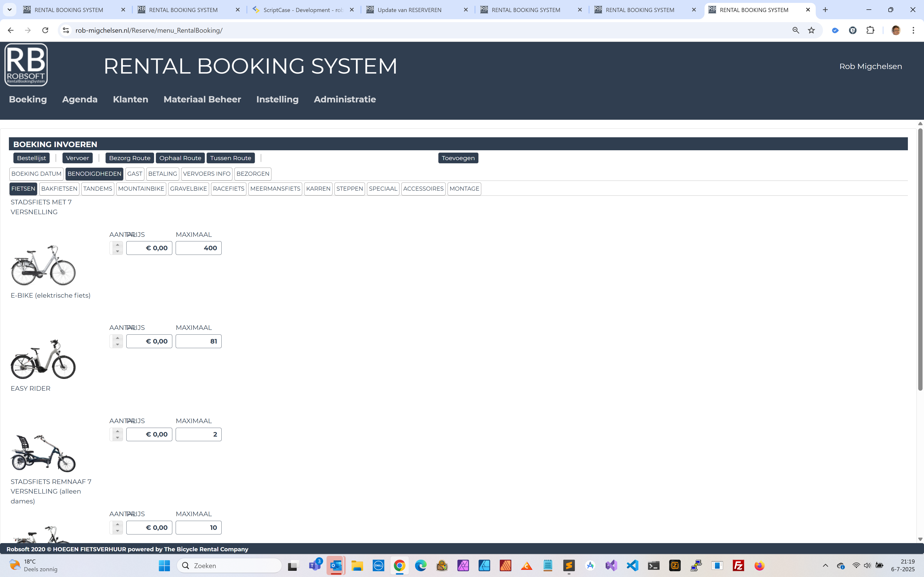Select the BAKFIETSEN category tab
The height and width of the screenshot is (577, 924).
click(59, 188)
